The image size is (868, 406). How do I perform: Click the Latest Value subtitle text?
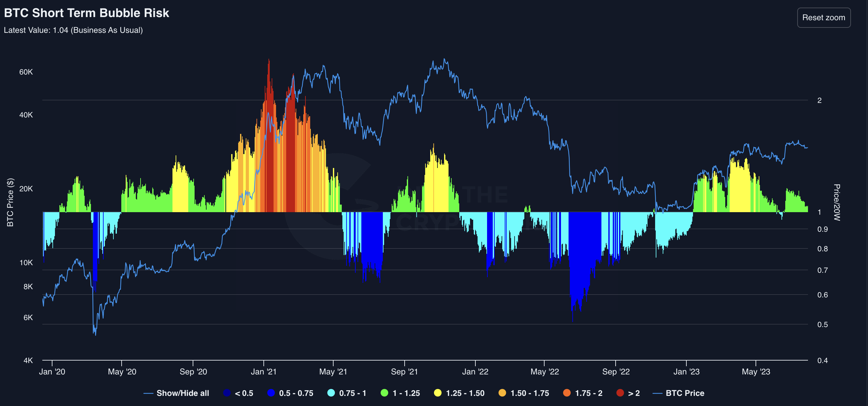tap(73, 30)
